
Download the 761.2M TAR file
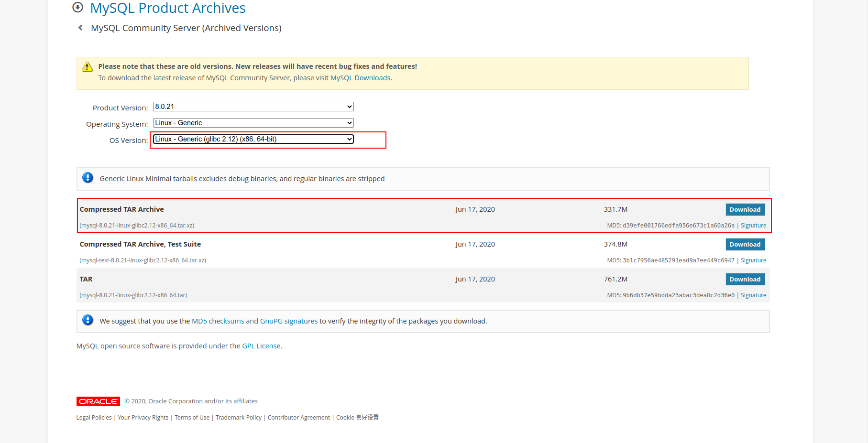click(x=745, y=279)
